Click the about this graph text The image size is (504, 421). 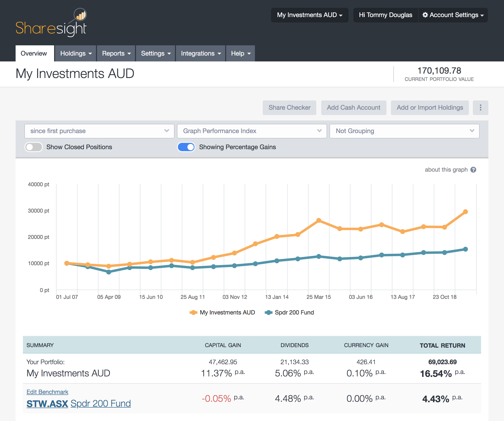coord(446,170)
